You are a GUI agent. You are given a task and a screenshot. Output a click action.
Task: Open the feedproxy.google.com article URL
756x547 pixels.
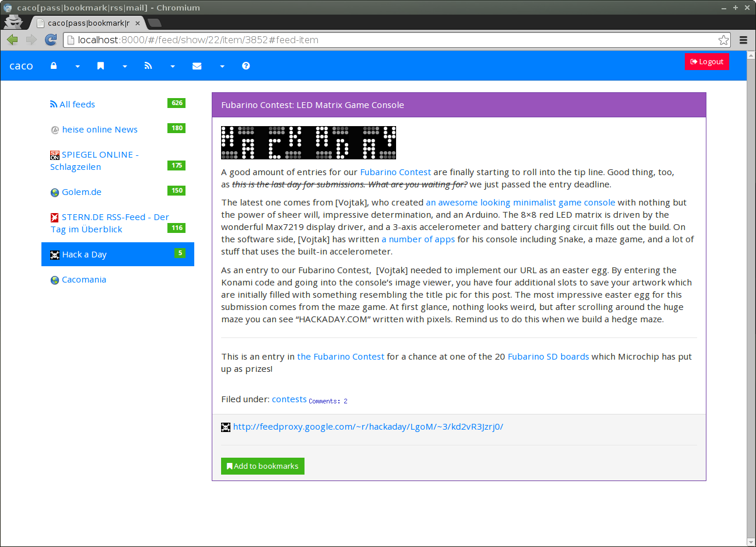coord(368,427)
